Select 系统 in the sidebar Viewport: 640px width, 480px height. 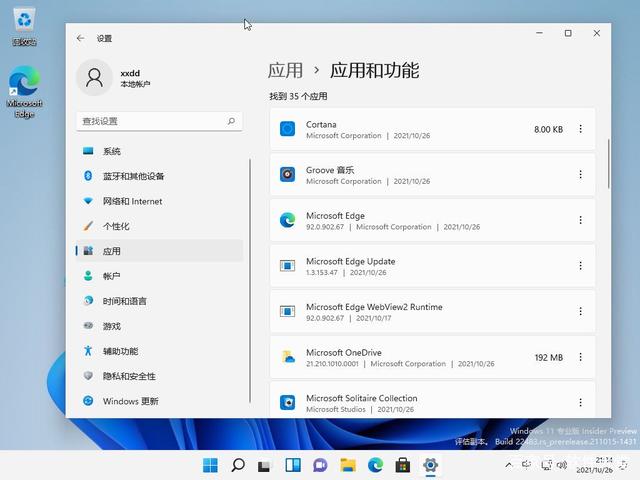point(111,151)
